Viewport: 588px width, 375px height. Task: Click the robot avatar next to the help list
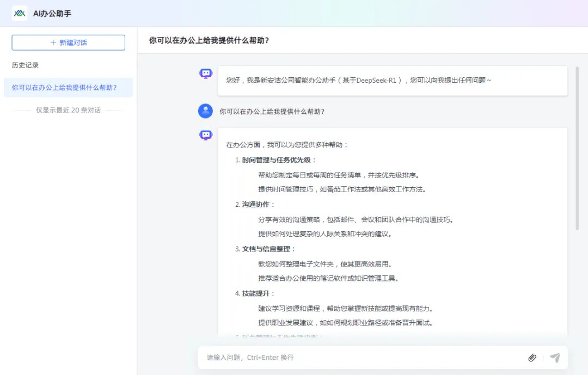point(205,134)
